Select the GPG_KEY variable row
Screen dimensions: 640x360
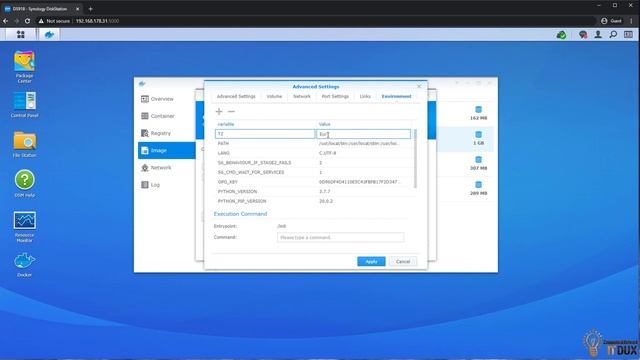tap(313, 182)
